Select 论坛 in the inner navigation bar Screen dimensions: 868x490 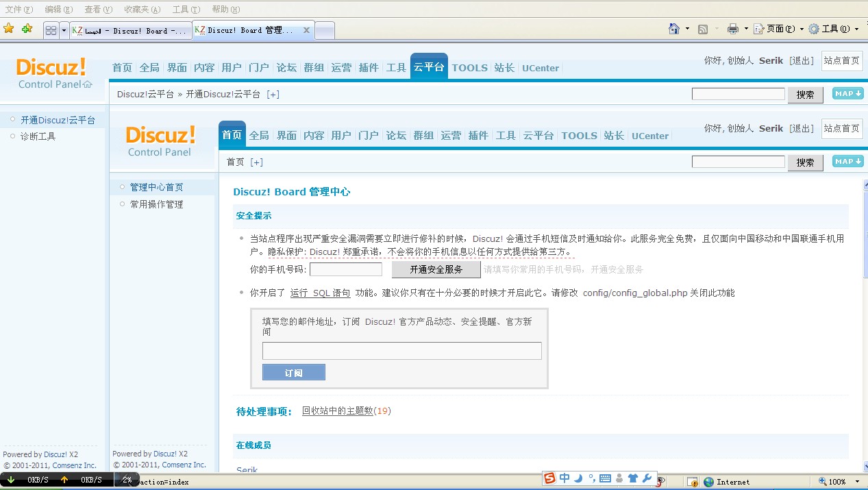coord(396,136)
